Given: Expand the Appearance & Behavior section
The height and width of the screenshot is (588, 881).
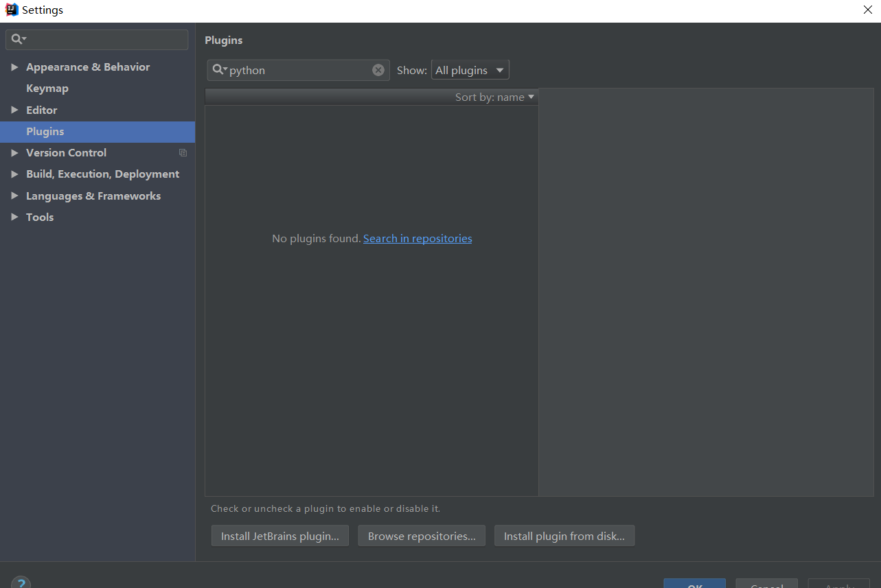Looking at the screenshot, I should click(x=15, y=67).
